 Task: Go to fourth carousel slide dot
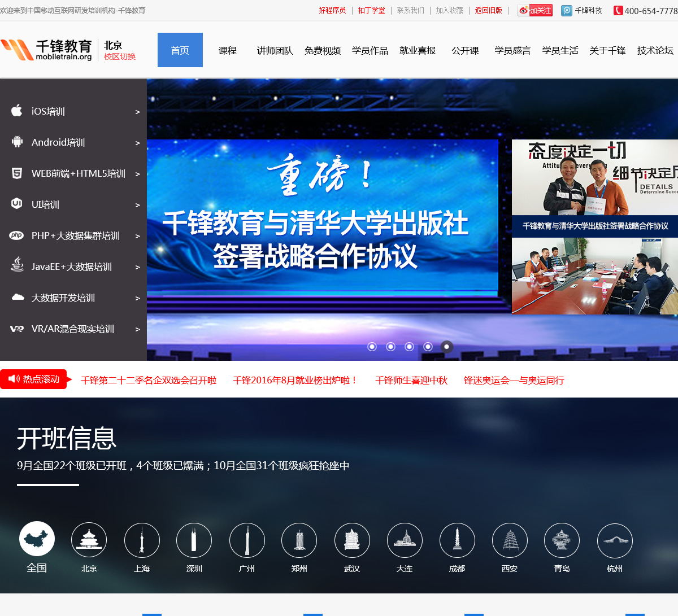pyautogui.click(x=428, y=347)
